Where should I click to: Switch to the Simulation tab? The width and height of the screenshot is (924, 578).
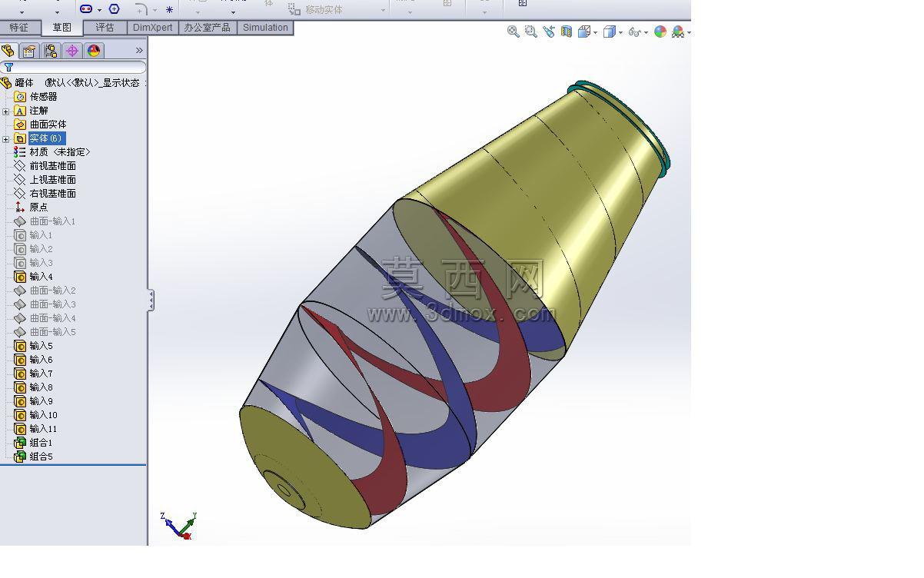(x=265, y=28)
